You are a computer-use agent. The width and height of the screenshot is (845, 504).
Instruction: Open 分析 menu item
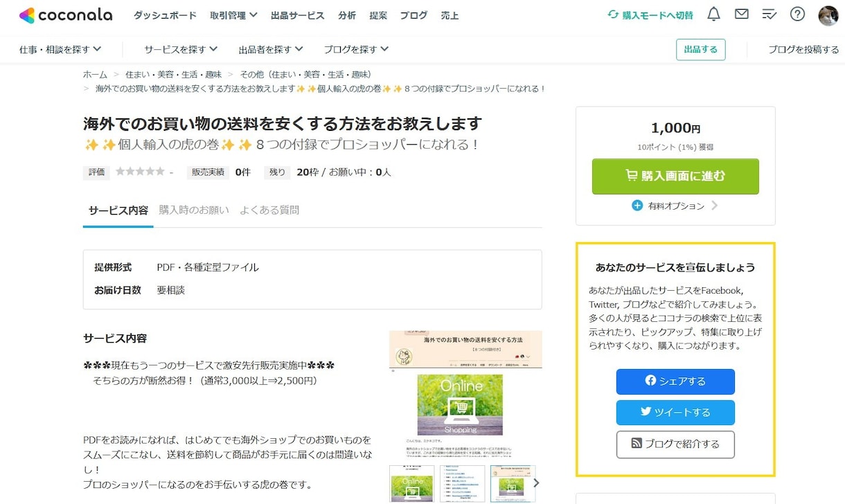(x=347, y=15)
